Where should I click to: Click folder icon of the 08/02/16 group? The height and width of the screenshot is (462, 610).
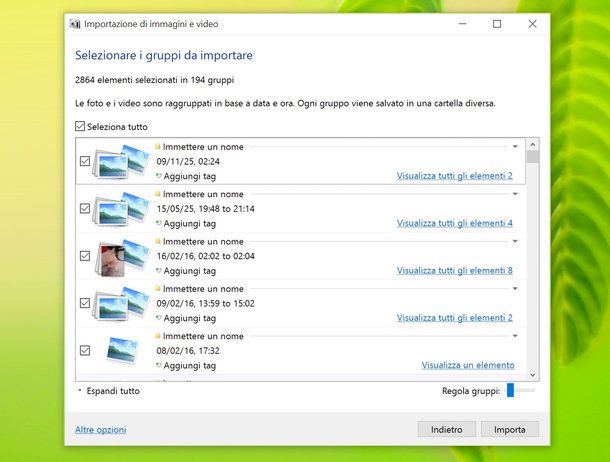[158, 336]
